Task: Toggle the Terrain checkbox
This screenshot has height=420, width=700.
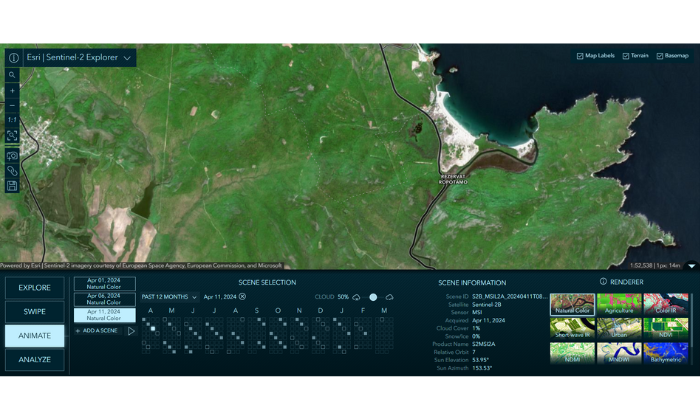Action: click(x=626, y=56)
